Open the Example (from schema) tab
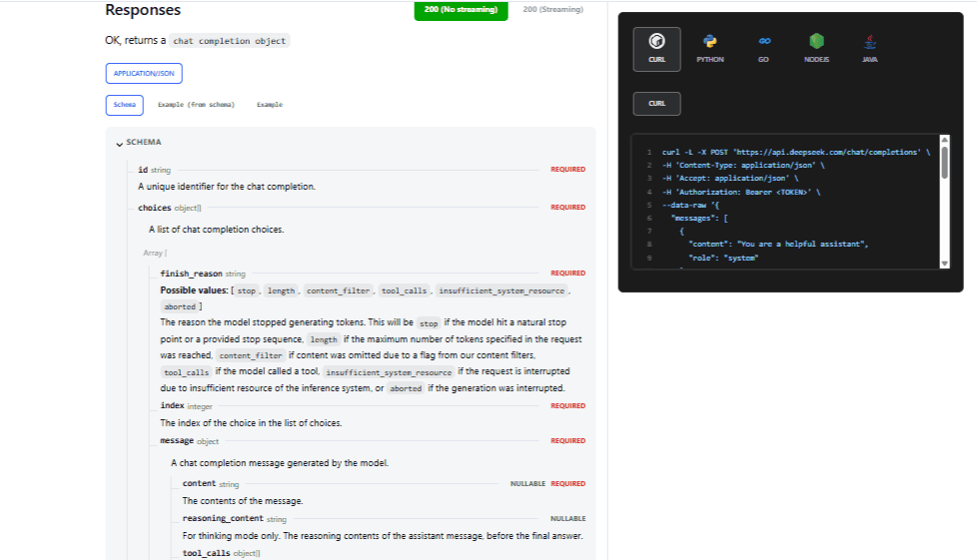Image resolution: width=977 pixels, height=560 pixels. 196,105
